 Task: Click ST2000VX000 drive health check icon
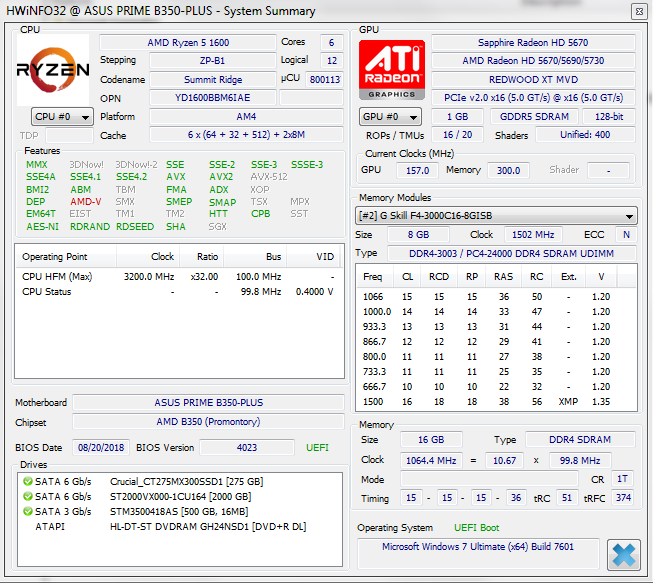28,496
